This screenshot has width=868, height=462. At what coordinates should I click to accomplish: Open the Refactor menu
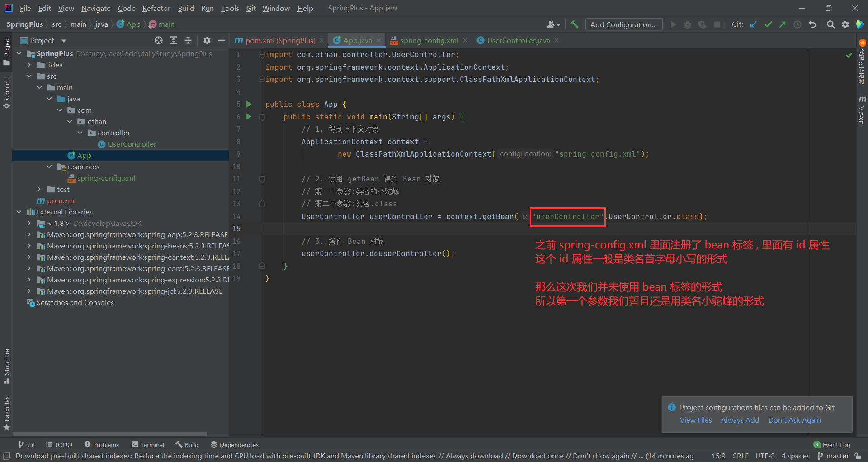(x=156, y=8)
